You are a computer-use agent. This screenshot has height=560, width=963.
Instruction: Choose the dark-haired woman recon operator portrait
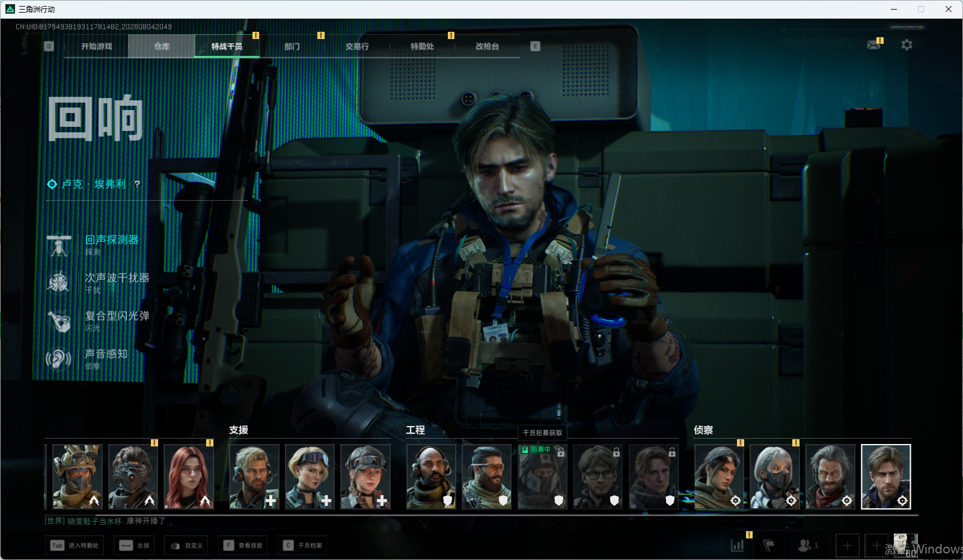click(720, 477)
